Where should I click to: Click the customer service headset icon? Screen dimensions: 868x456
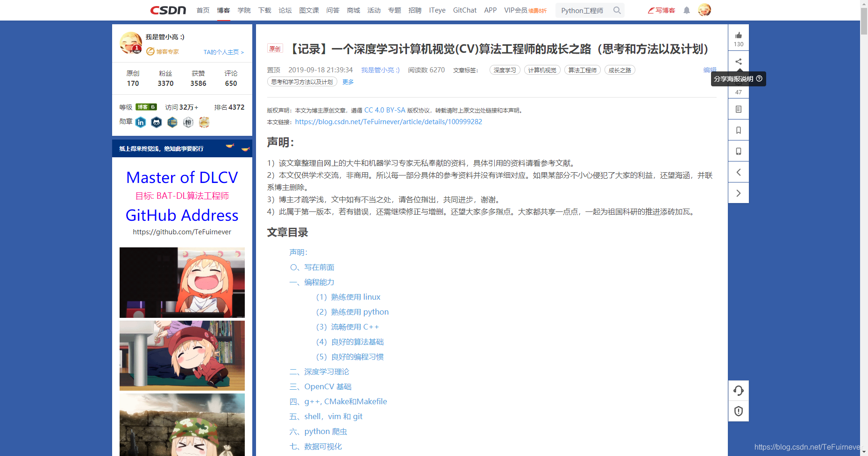pyautogui.click(x=738, y=391)
